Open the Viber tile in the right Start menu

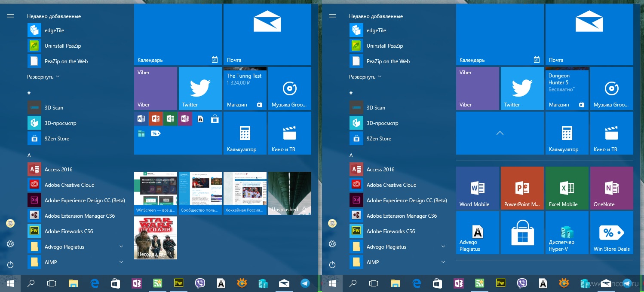pyautogui.click(x=478, y=88)
